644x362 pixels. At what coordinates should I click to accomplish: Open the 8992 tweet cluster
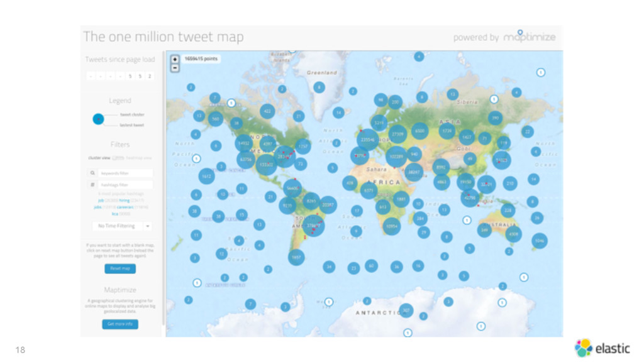441,167
